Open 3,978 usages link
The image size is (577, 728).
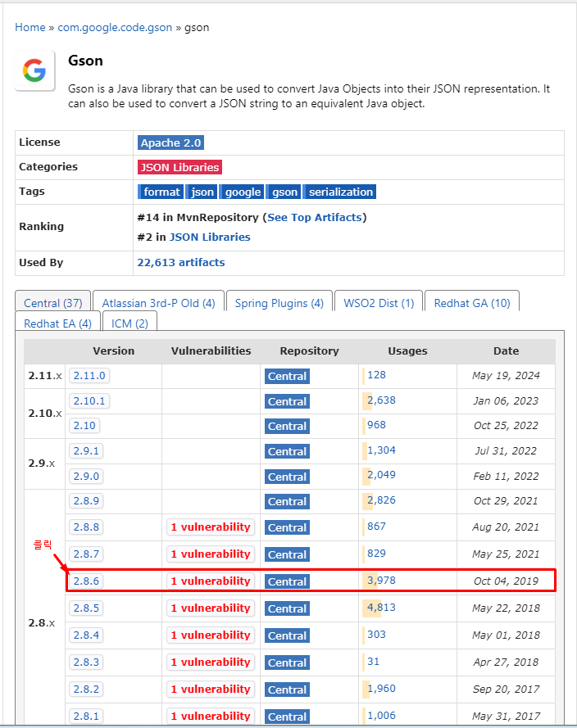pyautogui.click(x=381, y=580)
